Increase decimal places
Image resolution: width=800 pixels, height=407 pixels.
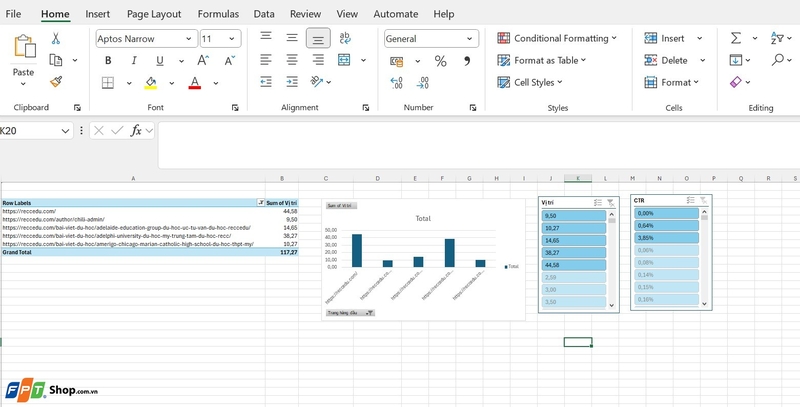pyautogui.click(x=396, y=83)
